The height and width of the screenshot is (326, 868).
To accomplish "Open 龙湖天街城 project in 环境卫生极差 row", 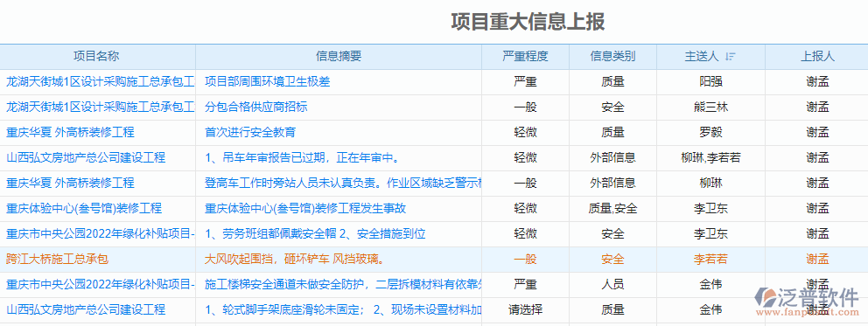I will pos(101,82).
